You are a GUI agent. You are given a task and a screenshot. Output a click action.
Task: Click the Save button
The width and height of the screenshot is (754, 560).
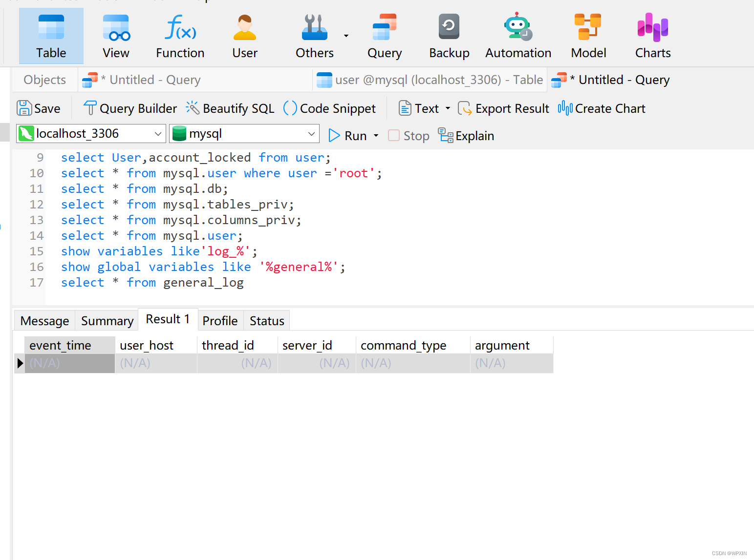[x=39, y=108]
